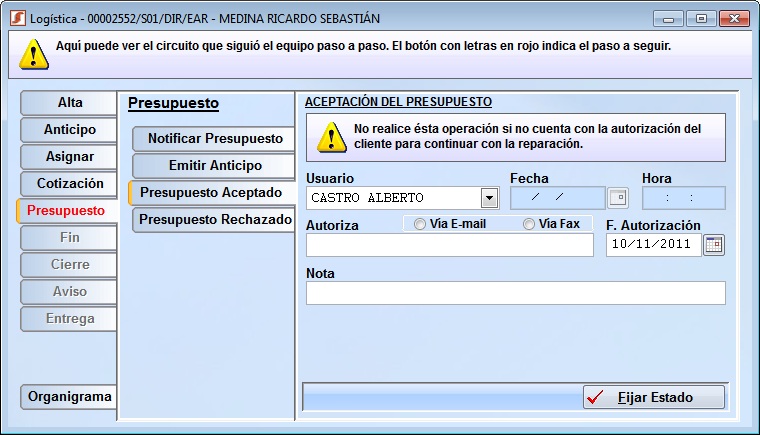Switch to the Anticipo step
The width and height of the screenshot is (760, 435).
click(70, 130)
